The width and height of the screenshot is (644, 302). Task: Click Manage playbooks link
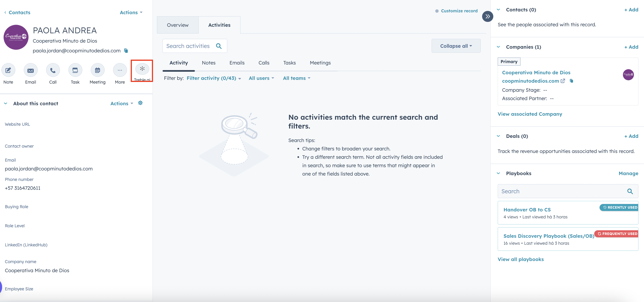(x=628, y=173)
